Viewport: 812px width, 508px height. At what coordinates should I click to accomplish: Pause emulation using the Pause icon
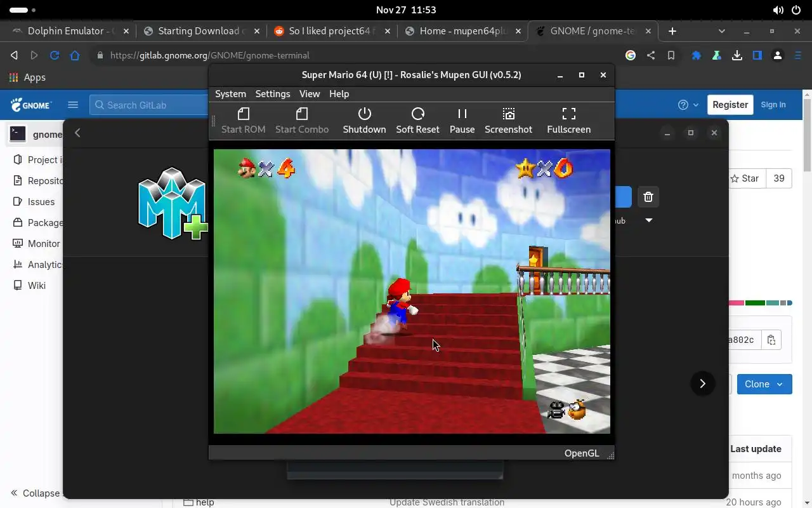(x=462, y=114)
